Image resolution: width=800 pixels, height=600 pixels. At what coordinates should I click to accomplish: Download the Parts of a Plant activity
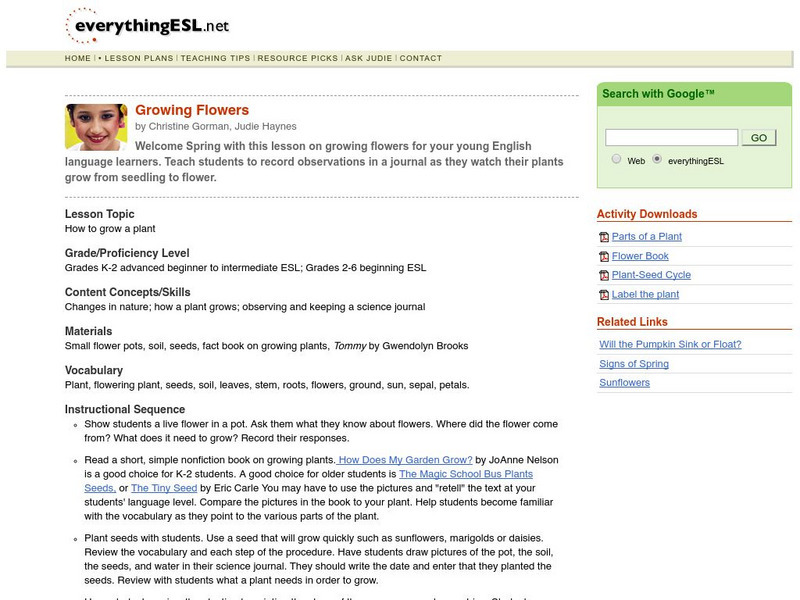point(646,237)
